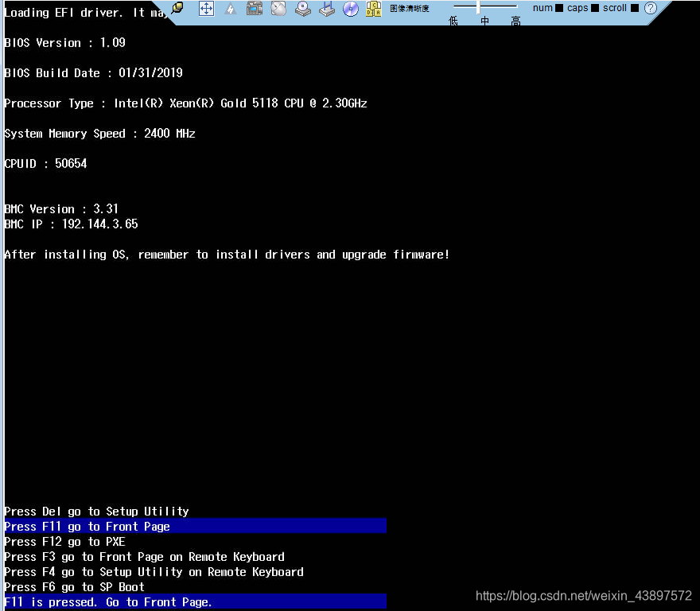Click the BMC IP 192.144.3.65 line
Viewport: 700px width, 611px height.
[71, 224]
